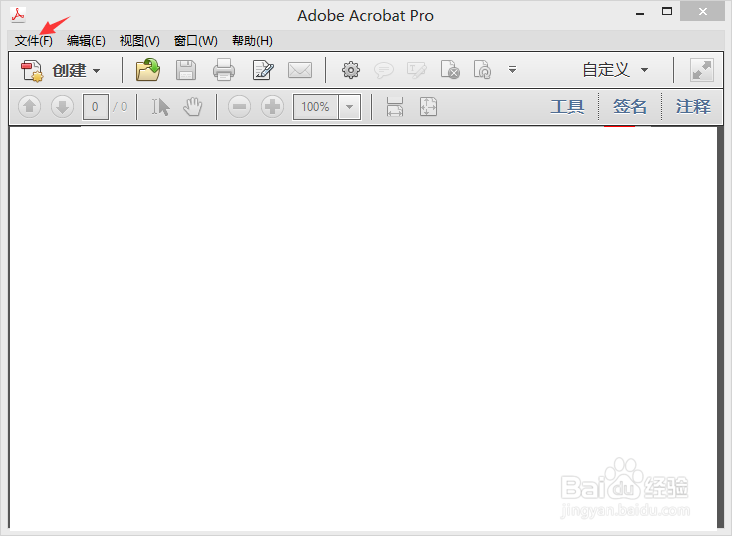The image size is (732, 536).
Task: Click the fit width scrolling icon
Action: 395,107
